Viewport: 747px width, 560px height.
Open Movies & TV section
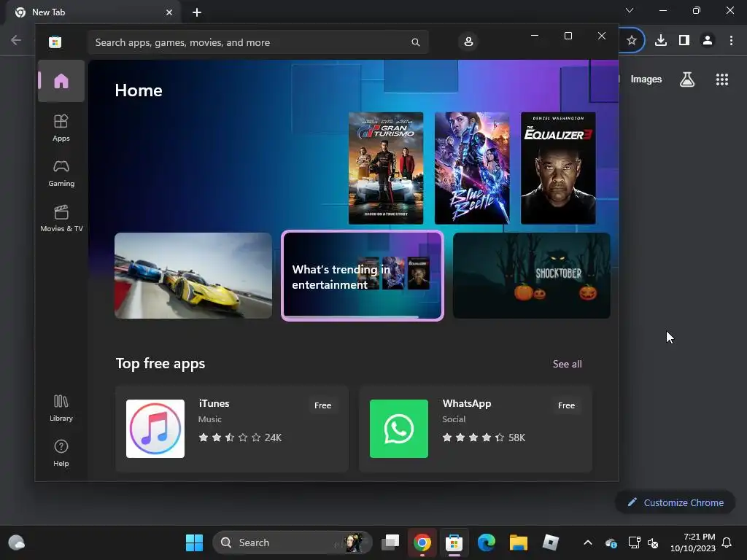(x=61, y=218)
